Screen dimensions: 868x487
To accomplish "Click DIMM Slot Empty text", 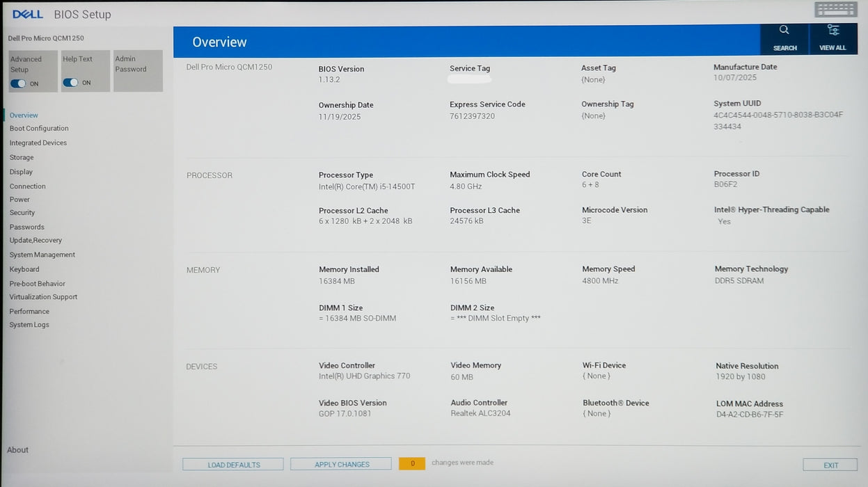I will [x=496, y=319].
